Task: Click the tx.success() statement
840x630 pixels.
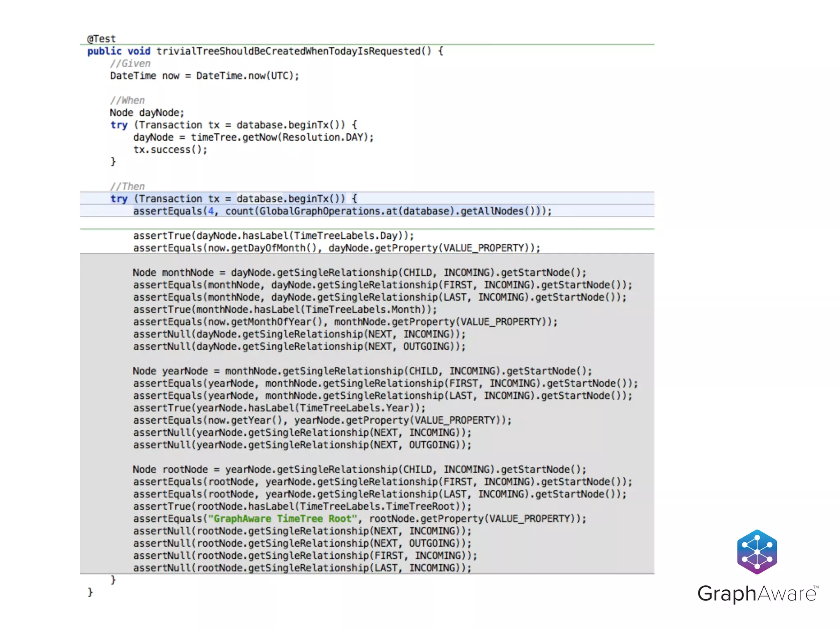Action: click(x=170, y=150)
